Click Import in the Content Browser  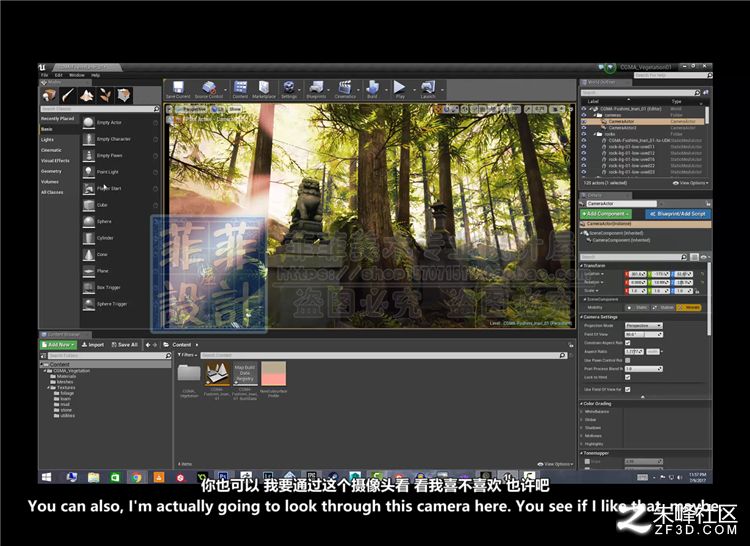click(x=93, y=345)
